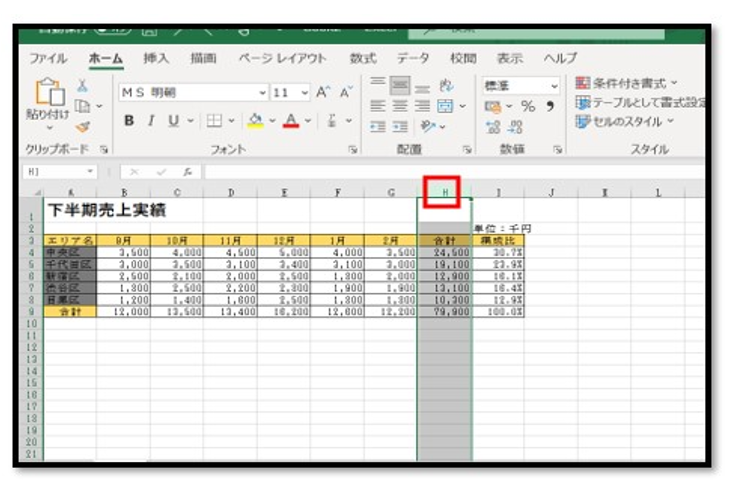This screenshot has height=481, width=731.
Task: Click the format painter brush icon
Action: point(83,127)
